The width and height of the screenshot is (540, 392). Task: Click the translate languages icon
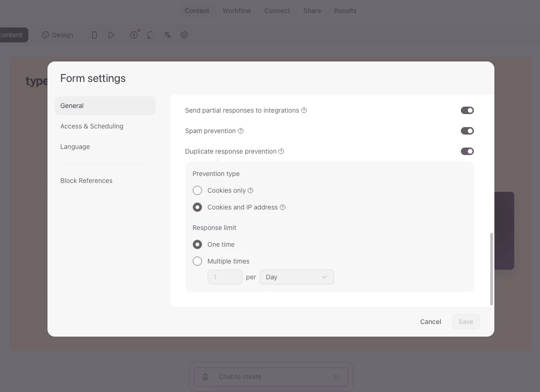(168, 35)
